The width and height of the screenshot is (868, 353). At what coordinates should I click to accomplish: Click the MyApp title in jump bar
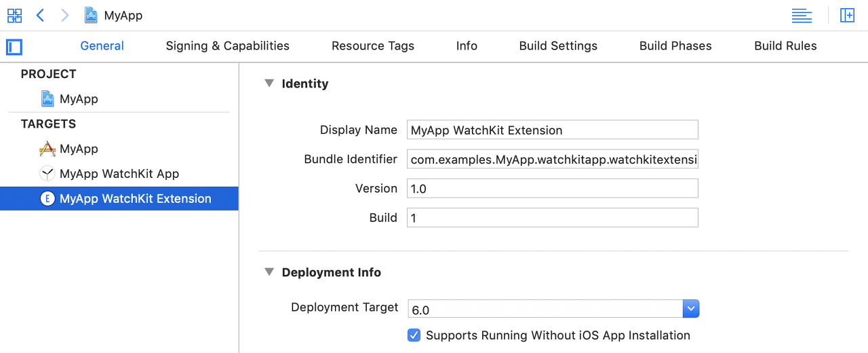(123, 15)
